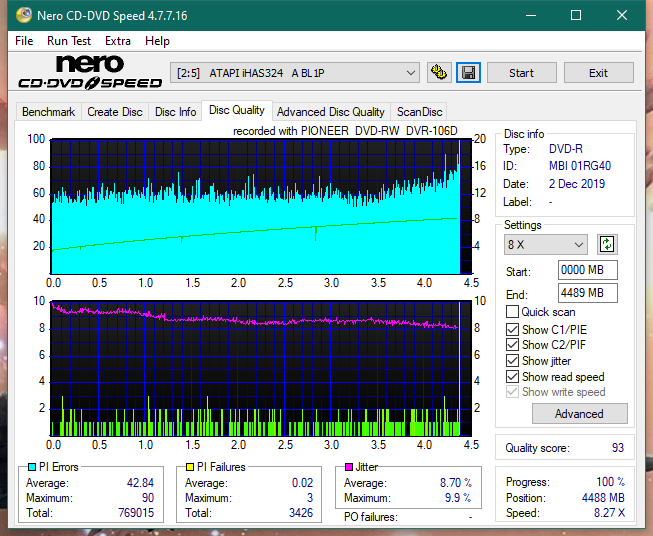Close the Nero CD-DVD Speed window
Image resolution: width=653 pixels, height=536 pixels.
pyautogui.click(x=622, y=16)
